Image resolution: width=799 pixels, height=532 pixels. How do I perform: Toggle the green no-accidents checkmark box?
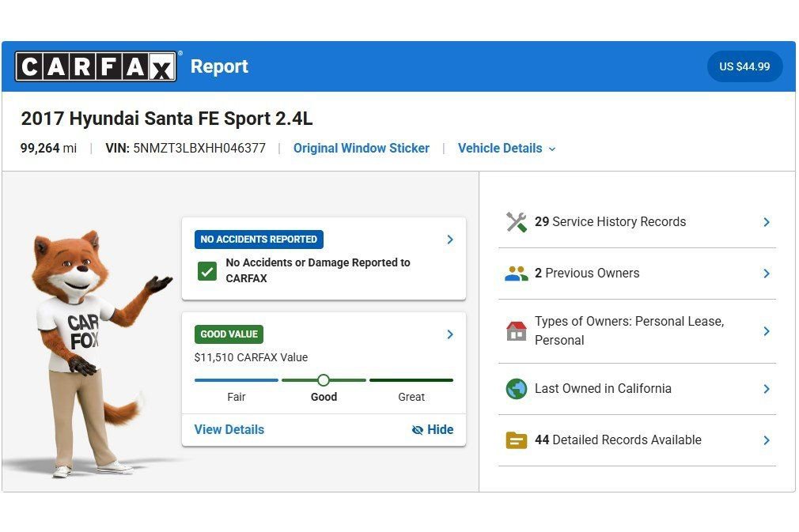(207, 271)
